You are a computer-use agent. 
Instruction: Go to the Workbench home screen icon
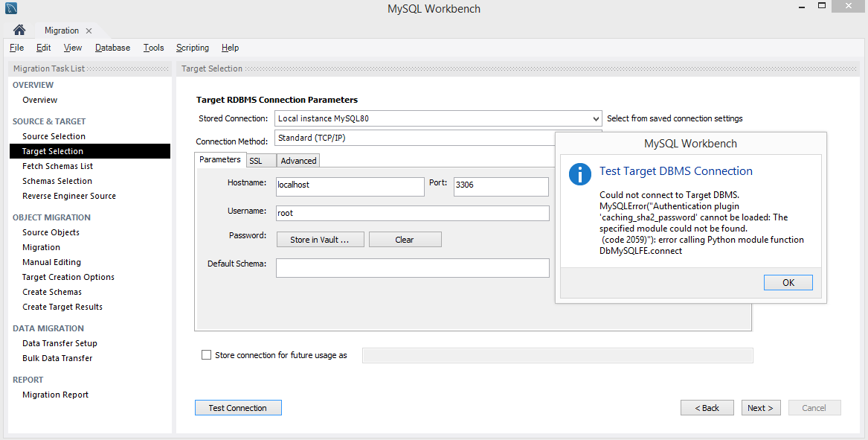[19, 30]
